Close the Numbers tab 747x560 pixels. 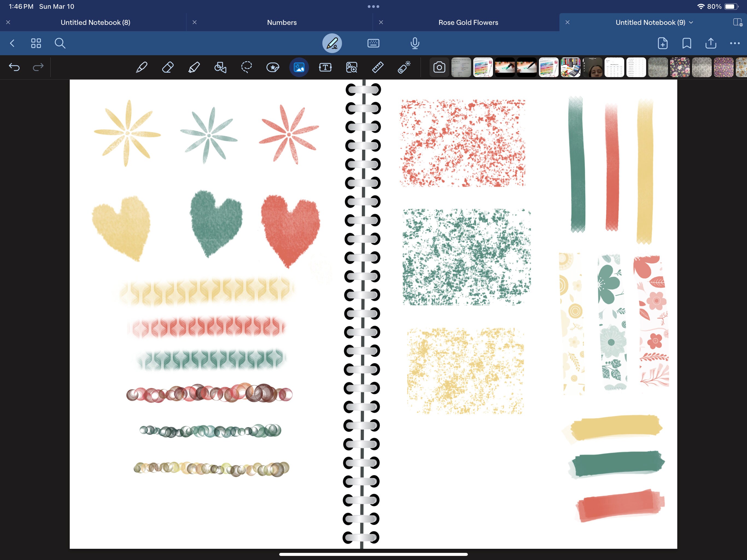point(194,22)
